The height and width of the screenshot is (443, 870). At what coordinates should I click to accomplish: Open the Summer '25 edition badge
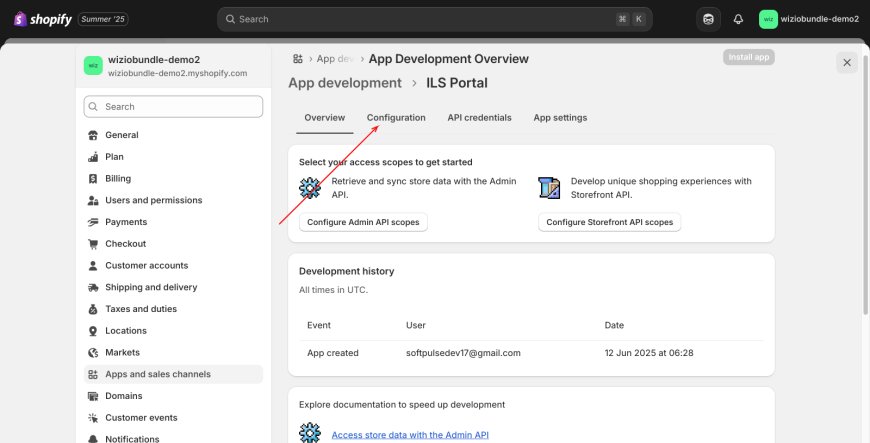click(x=103, y=19)
